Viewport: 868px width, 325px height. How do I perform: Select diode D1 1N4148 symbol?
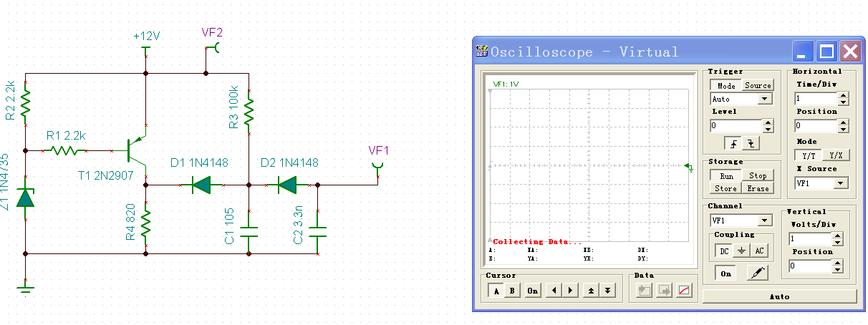pyautogui.click(x=201, y=185)
